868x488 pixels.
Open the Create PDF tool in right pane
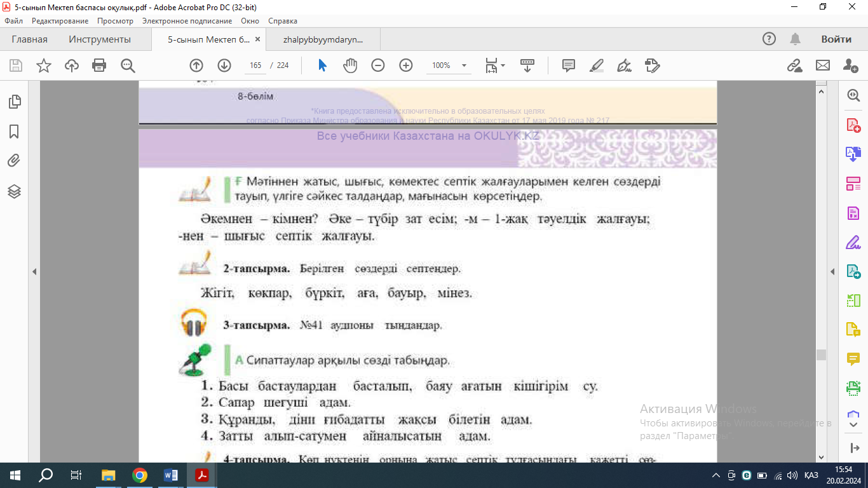[x=853, y=125]
